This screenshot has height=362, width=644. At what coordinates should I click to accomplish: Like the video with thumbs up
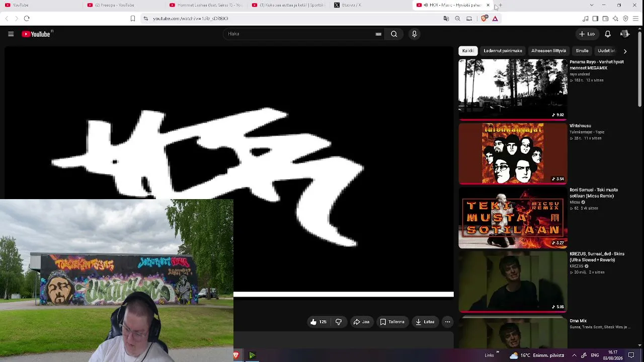pyautogui.click(x=318, y=322)
